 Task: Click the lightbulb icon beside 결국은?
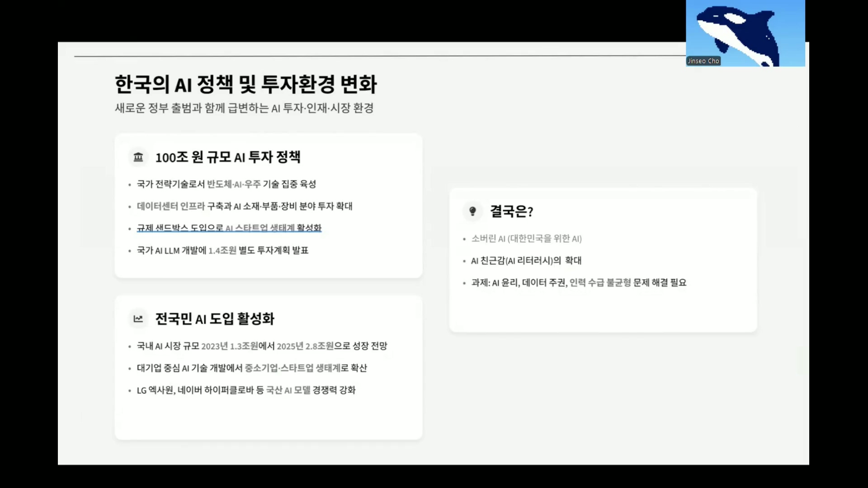[473, 211]
